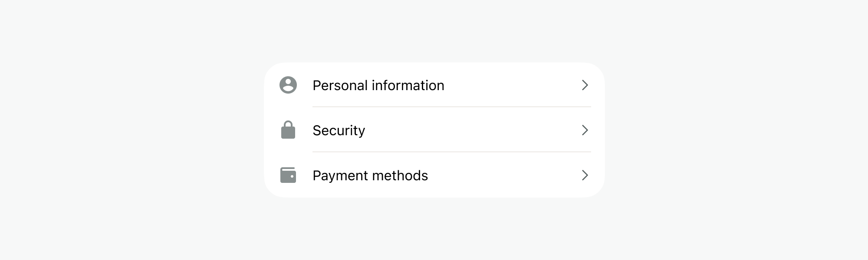Expand Personal information with its chevron arrow
Screen dimensions: 868x260
click(x=585, y=85)
